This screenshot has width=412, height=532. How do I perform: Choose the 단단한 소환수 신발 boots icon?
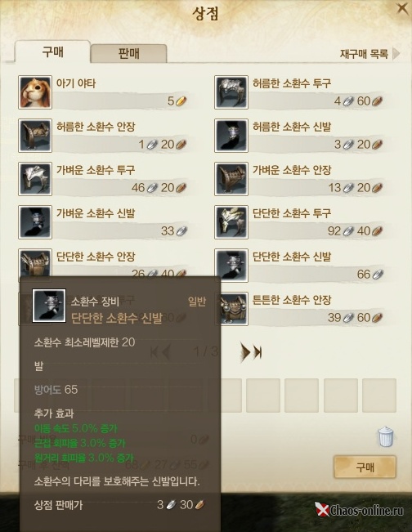(231, 266)
